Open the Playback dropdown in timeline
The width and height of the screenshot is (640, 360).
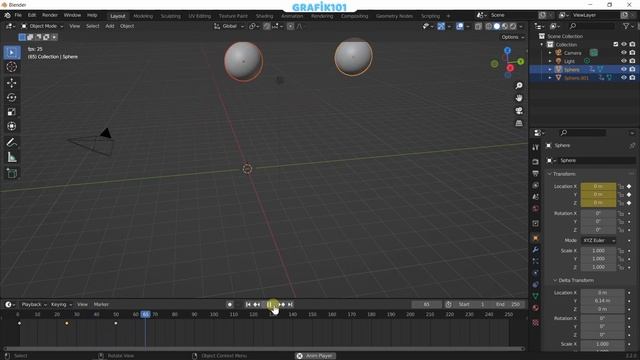(33, 304)
